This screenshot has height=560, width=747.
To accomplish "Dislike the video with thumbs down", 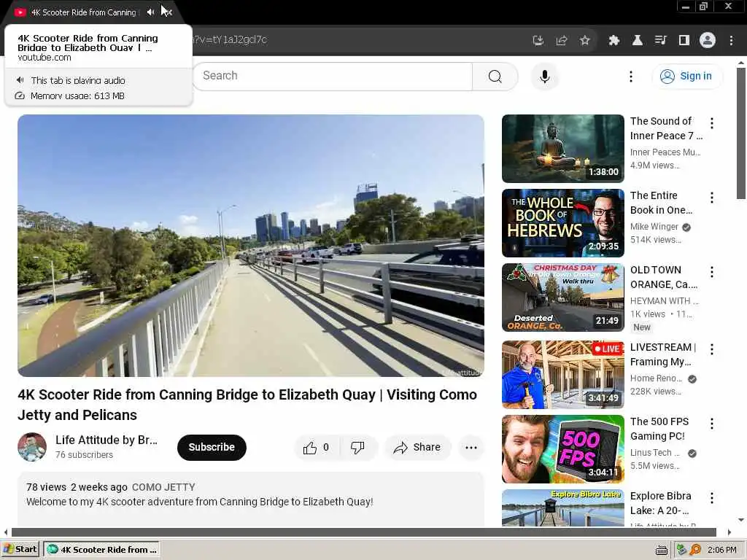I will pos(357,447).
